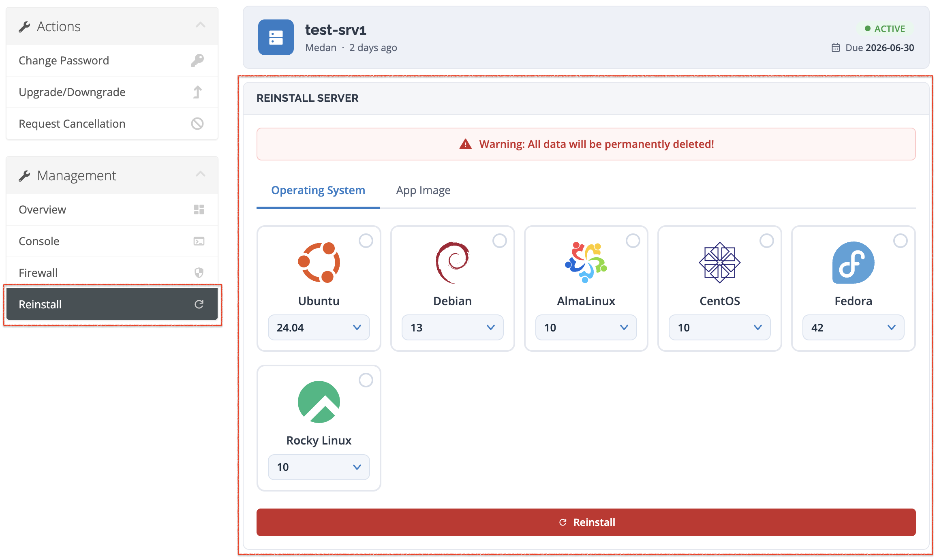Screen dimensions: 937x560
Task: Open the AlmaLinux version dropdown
Action: tap(586, 327)
